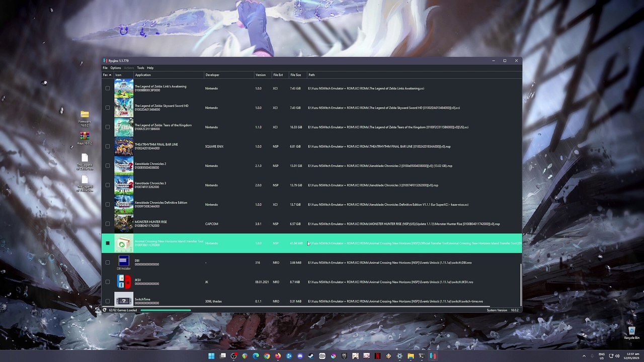The height and width of the screenshot is (362, 644).
Task: Sort by the Developer column header
Action: tap(229, 75)
